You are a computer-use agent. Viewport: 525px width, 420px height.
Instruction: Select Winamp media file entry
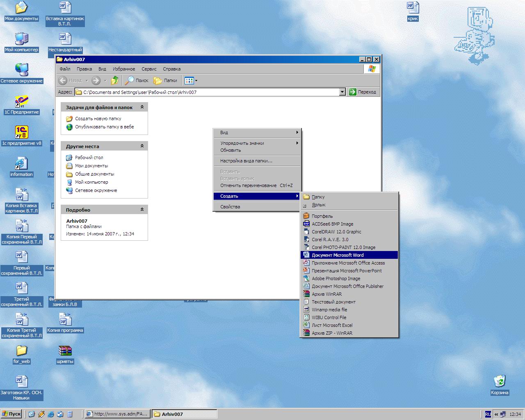(349, 310)
